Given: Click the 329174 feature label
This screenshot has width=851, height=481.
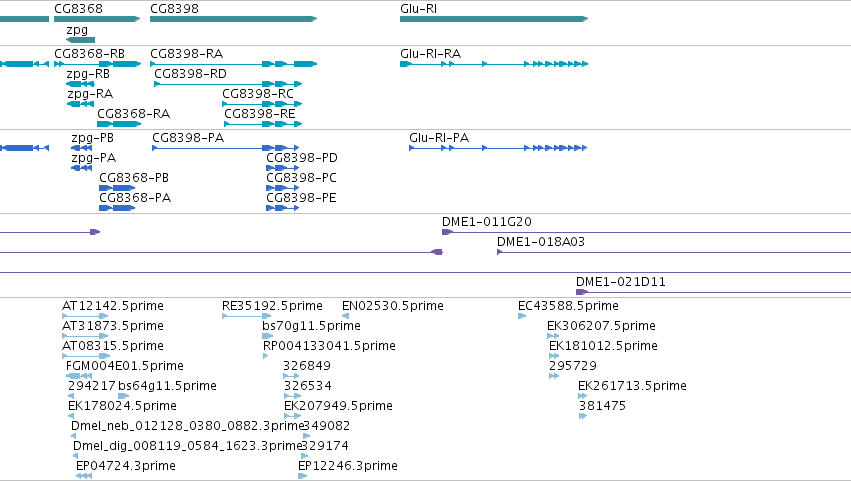Looking at the screenshot, I should (325, 447).
